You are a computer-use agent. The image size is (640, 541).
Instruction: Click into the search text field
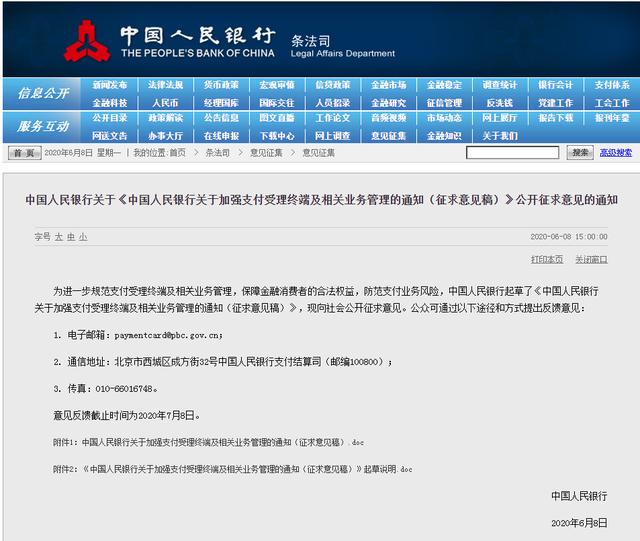click(513, 153)
